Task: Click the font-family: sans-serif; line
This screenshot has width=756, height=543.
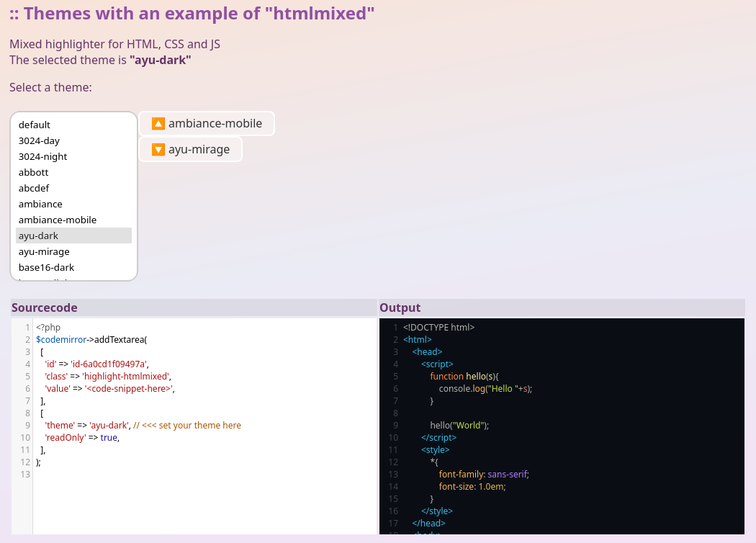Action: (484, 475)
